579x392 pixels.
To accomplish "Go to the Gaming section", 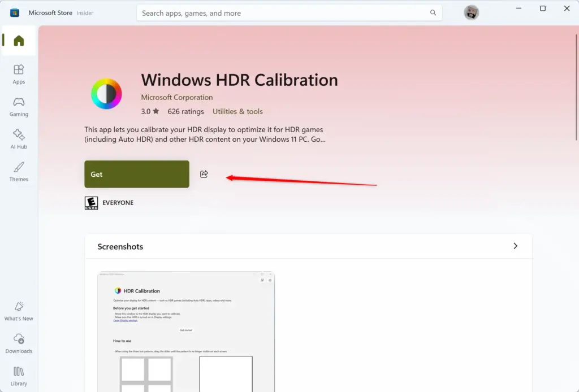I will (x=19, y=107).
